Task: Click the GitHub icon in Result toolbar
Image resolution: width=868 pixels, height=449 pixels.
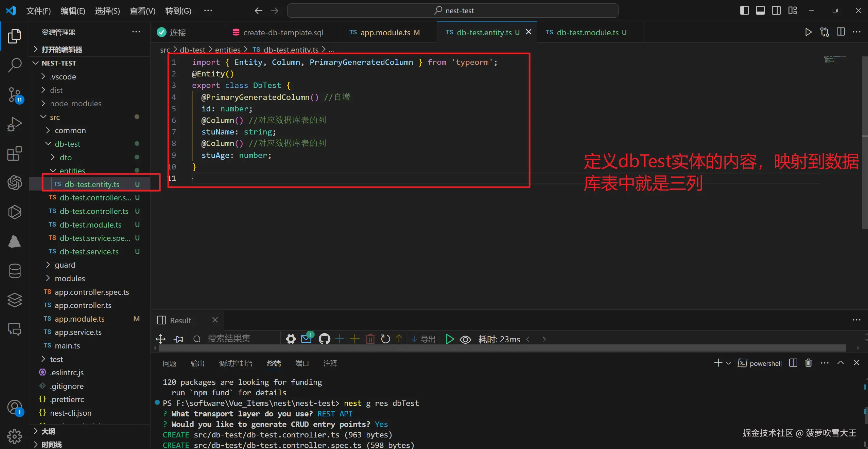Action: 324,339
